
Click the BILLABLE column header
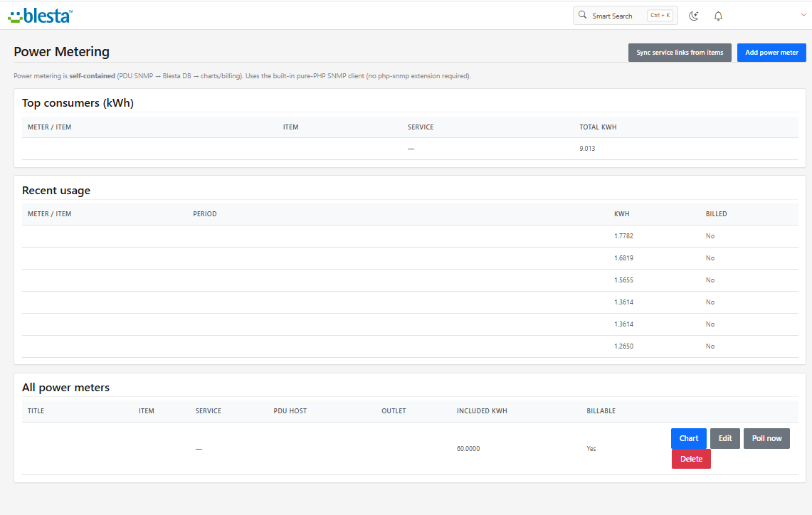pyautogui.click(x=601, y=411)
